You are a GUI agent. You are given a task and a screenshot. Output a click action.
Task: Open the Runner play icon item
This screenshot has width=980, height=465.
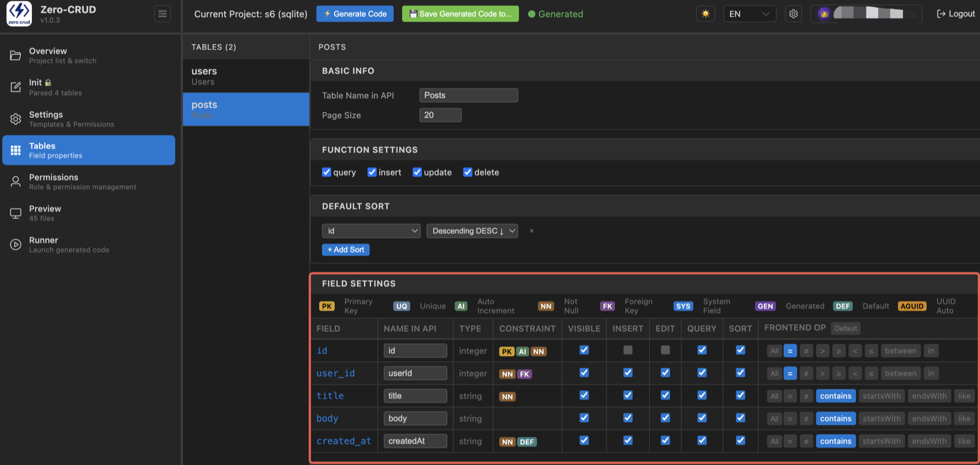pyautogui.click(x=16, y=244)
